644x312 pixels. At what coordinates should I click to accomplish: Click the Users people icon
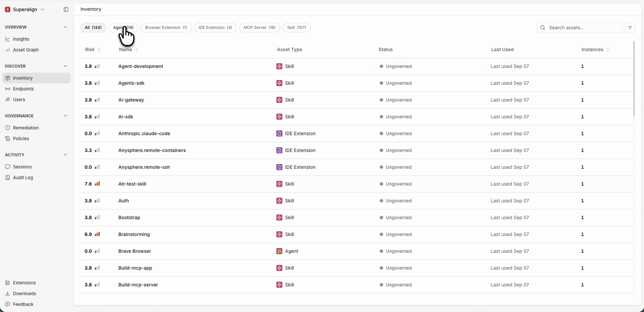(x=7, y=100)
